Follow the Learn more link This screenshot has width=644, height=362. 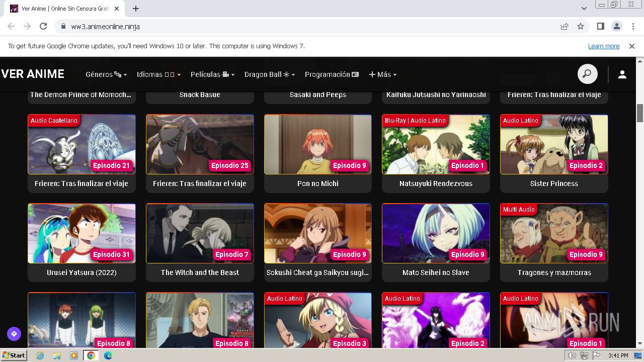[604, 46]
